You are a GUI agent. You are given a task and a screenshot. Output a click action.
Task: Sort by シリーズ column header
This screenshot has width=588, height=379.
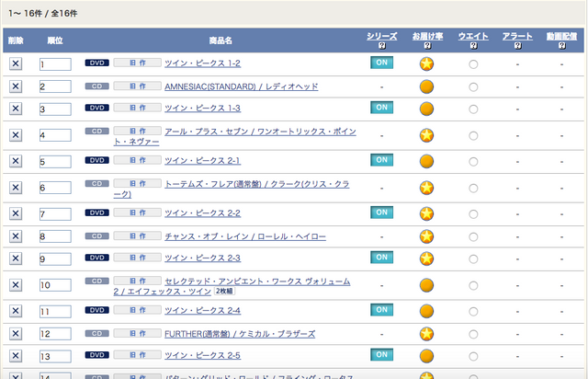pyautogui.click(x=382, y=36)
